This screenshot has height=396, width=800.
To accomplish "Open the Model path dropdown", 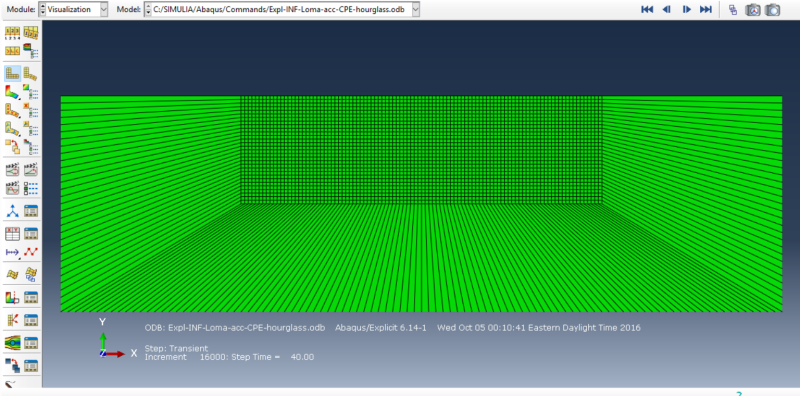I will (415, 9).
